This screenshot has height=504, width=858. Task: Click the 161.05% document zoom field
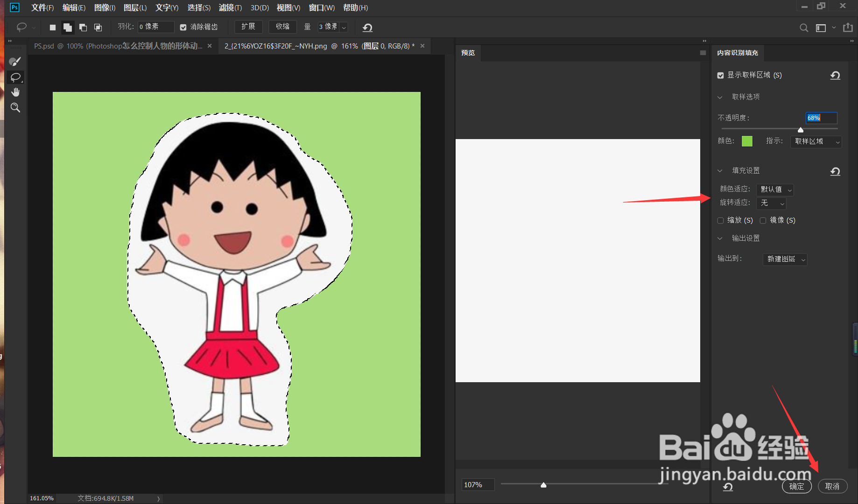coord(42,498)
